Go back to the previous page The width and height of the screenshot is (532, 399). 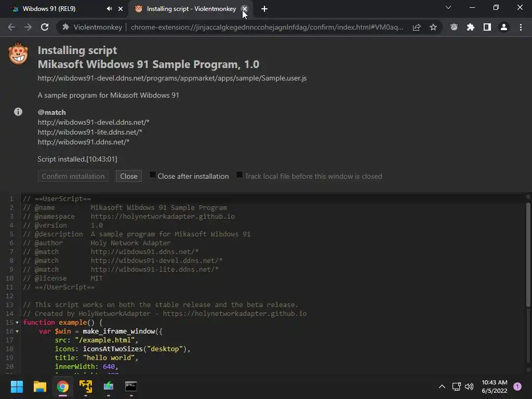[x=11, y=27]
